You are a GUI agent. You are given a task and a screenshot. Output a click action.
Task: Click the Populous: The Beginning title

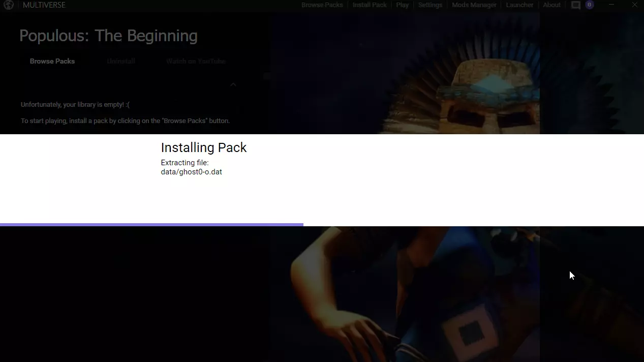[x=108, y=36]
